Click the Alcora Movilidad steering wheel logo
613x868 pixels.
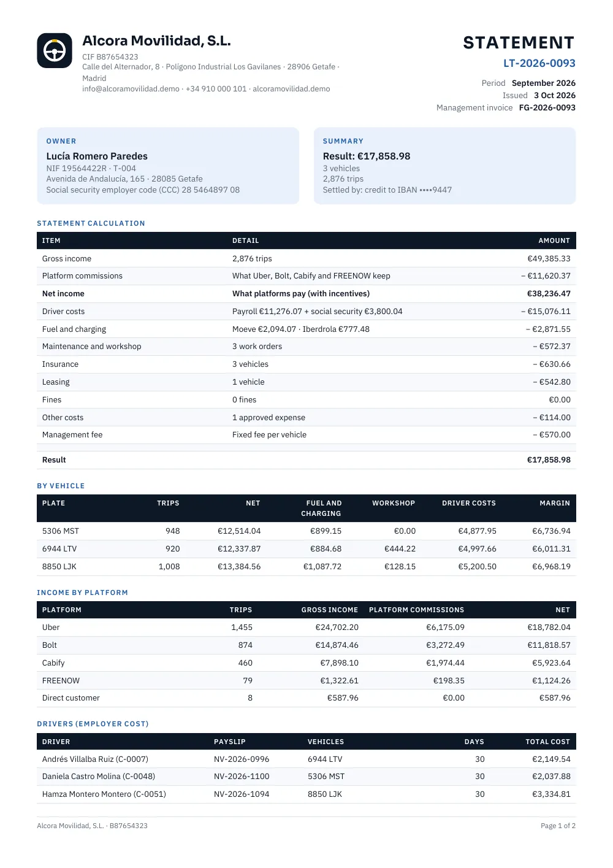click(x=55, y=50)
